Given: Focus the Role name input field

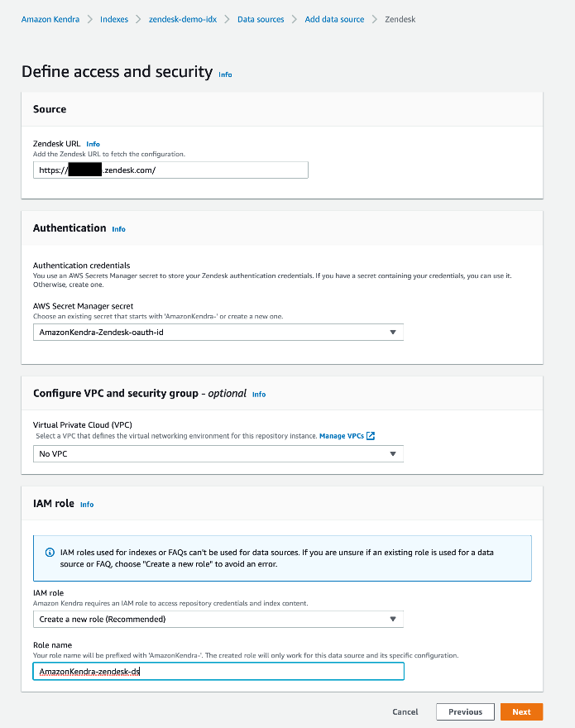Looking at the screenshot, I should coord(218,672).
